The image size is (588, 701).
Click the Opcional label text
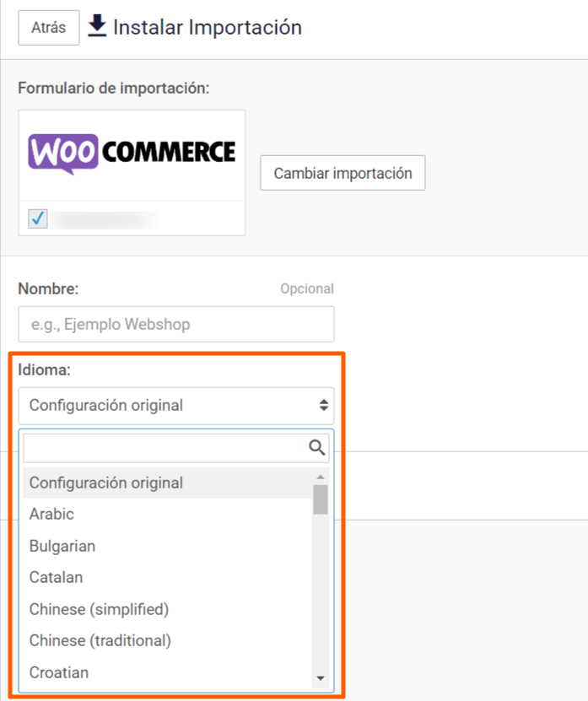click(x=307, y=288)
